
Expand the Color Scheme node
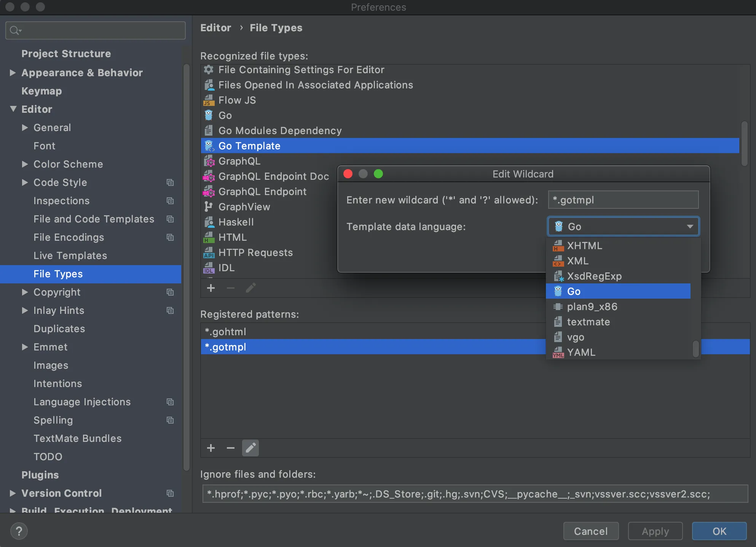coord(25,164)
